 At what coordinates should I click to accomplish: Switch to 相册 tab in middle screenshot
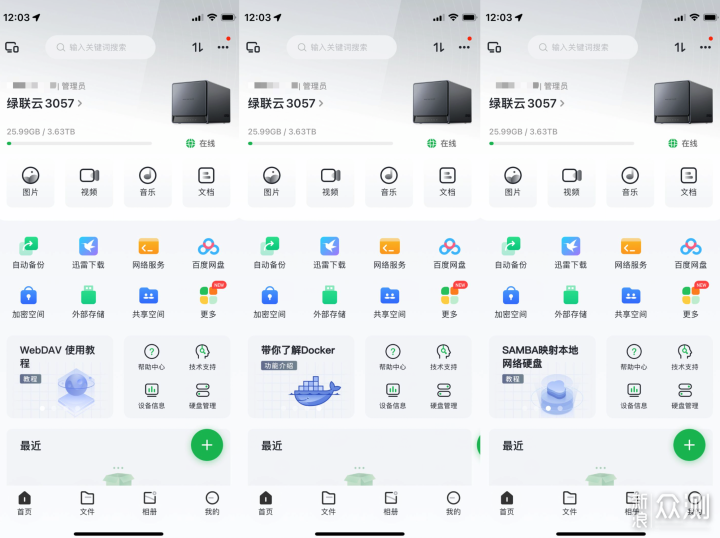pyautogui.click(x=391, y=503)
